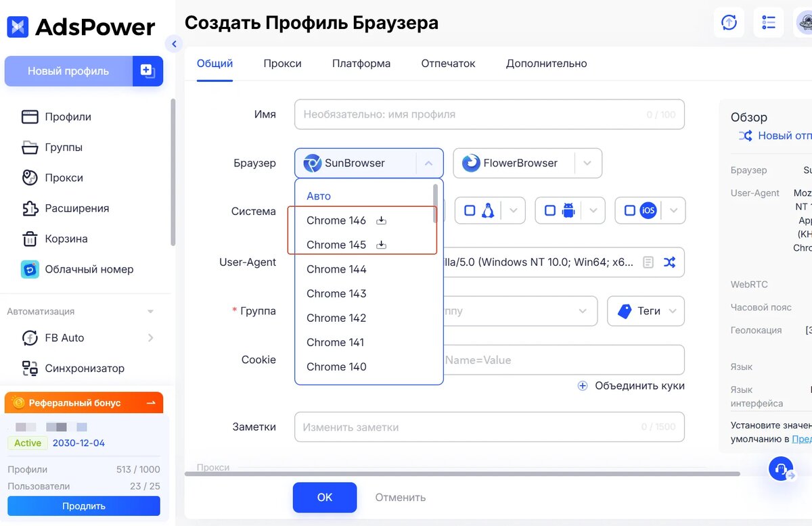Open the Синхронизатор item

(85, 368)
